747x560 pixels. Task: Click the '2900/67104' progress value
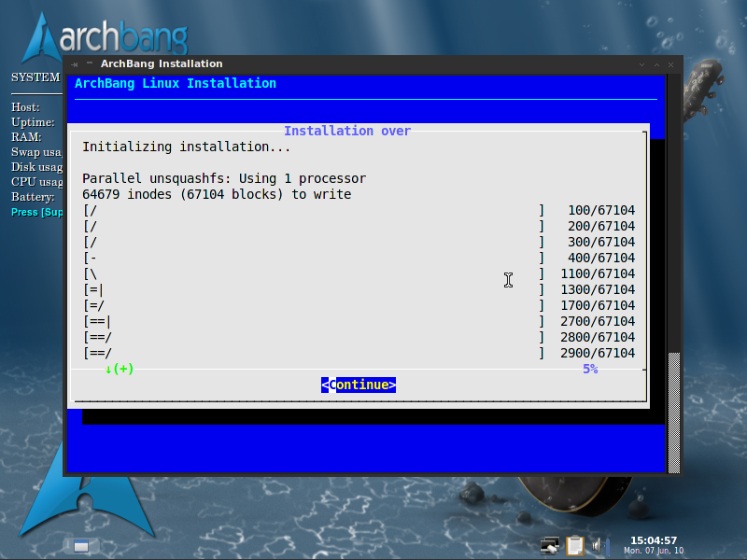(598, 353)
